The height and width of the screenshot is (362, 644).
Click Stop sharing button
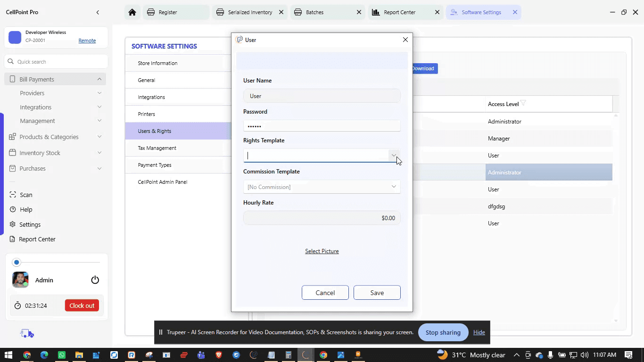(443, 332)
